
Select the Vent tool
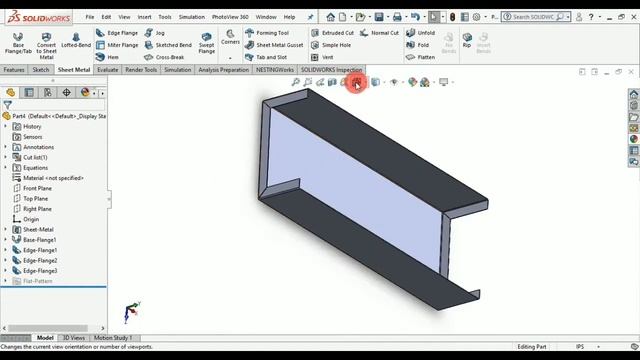(322, 57)
